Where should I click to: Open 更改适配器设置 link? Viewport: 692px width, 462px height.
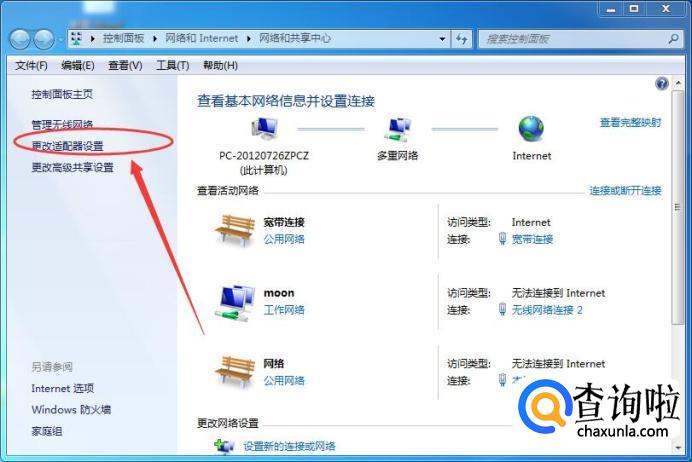67,146
